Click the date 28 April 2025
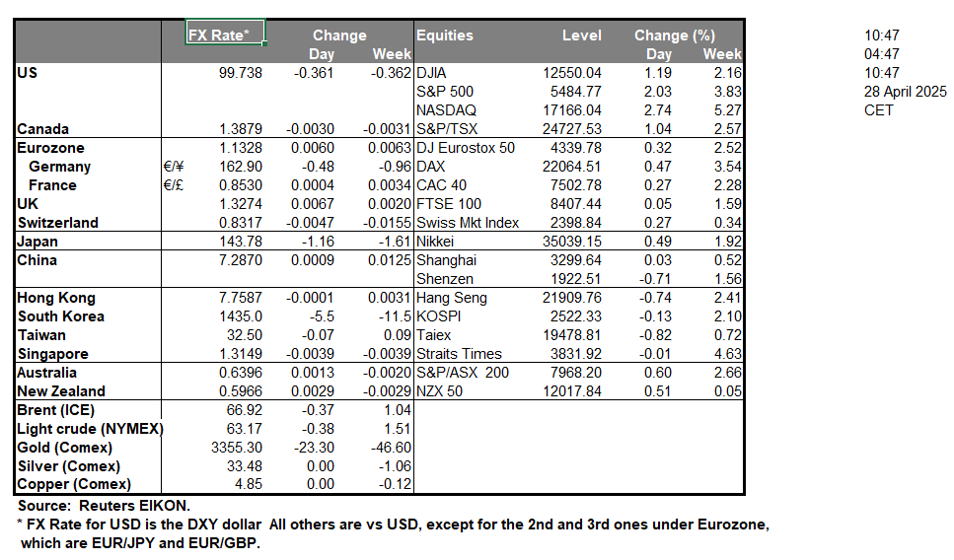This screenshot has height=560, width=954. coord(905,92)
